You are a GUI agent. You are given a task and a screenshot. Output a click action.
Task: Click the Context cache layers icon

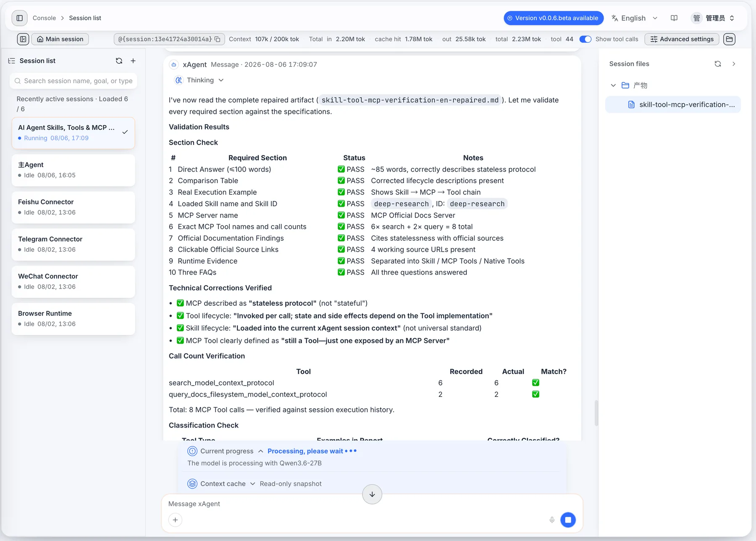point(192,484)
